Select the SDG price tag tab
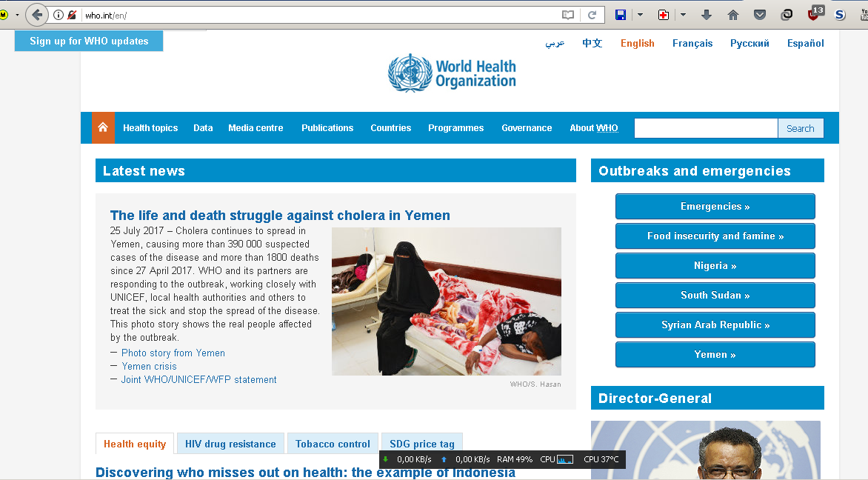 [x=422, y=444]
